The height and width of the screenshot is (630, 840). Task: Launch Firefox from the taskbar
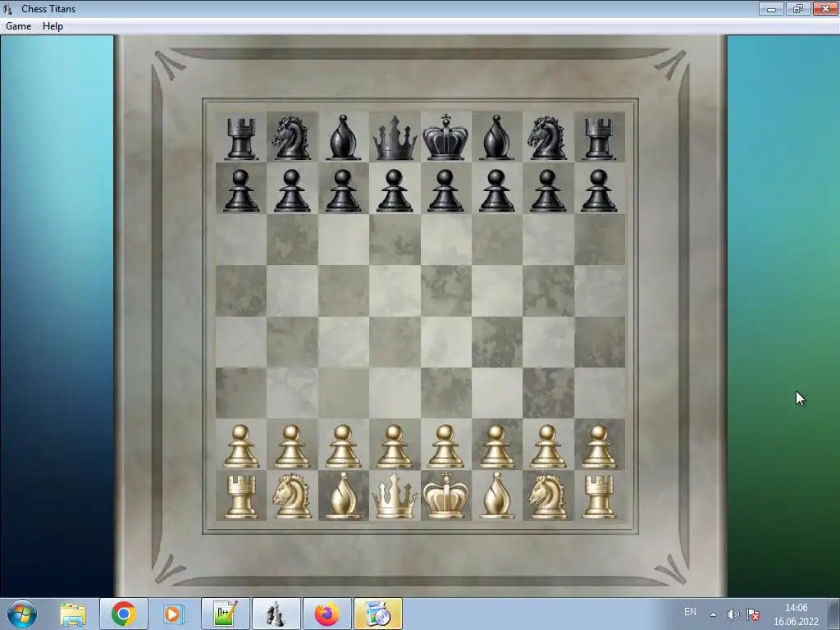pyautogui.click(x=326, y=614)
